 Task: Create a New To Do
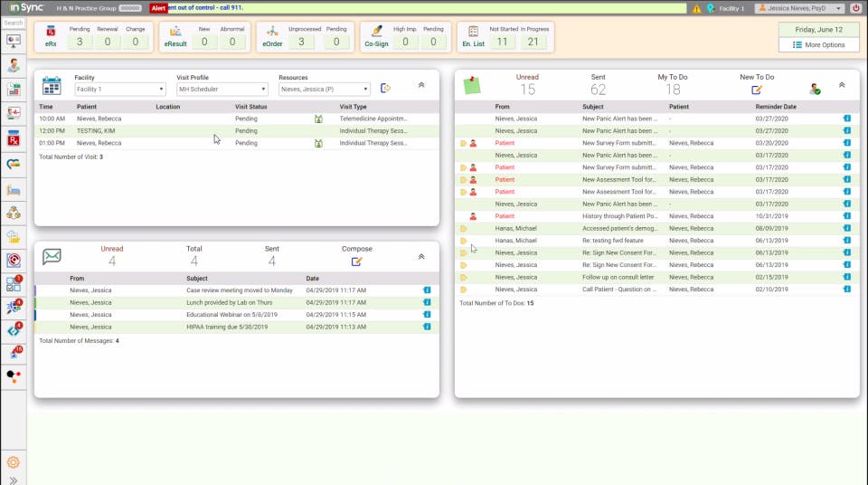(x=756, y=90)
